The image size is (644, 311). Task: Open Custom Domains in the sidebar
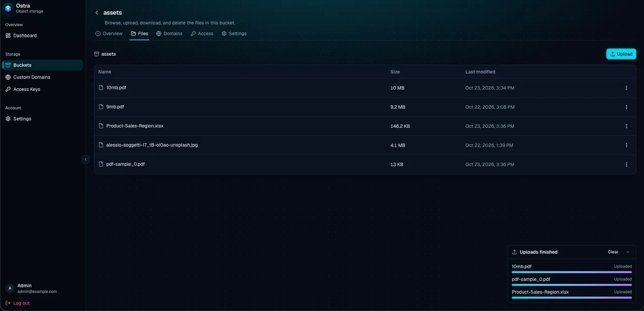[x=42, y=77]
